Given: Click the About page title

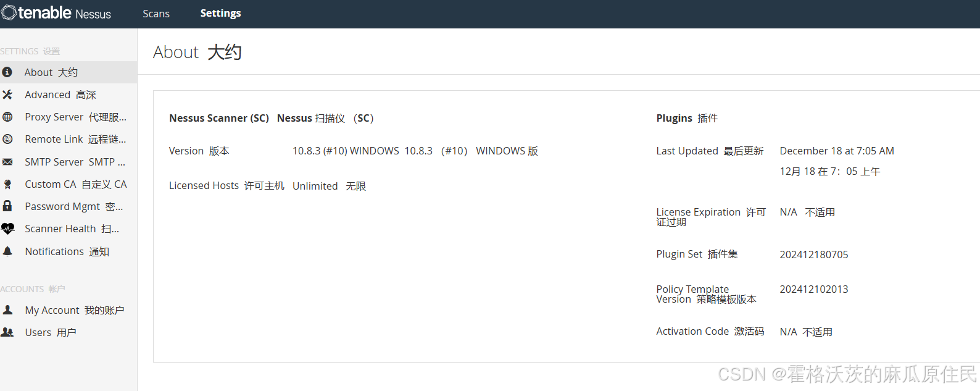Looking at the screenshot, I should click(x=197, y=52).
